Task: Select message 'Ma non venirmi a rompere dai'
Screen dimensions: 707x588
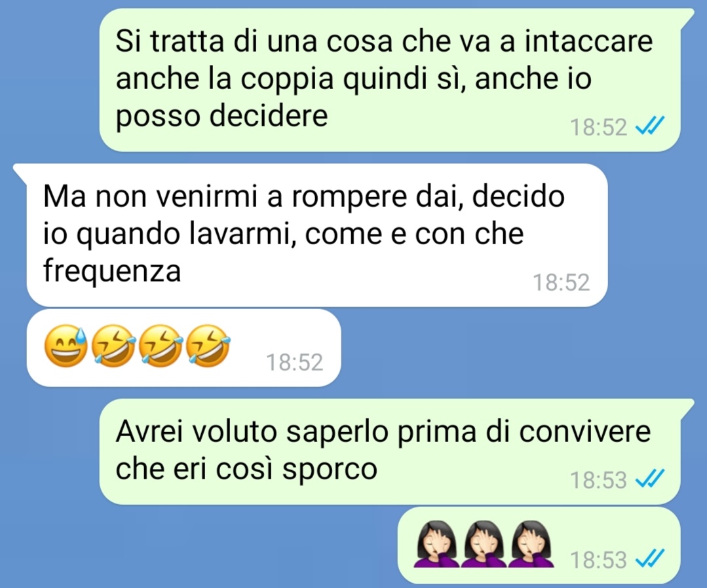Action: tap(317, 235)
